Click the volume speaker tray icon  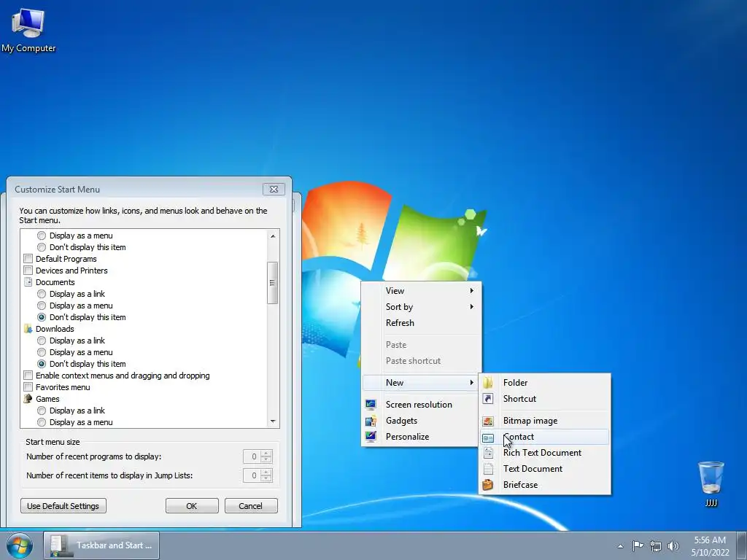tap(673, 545)
